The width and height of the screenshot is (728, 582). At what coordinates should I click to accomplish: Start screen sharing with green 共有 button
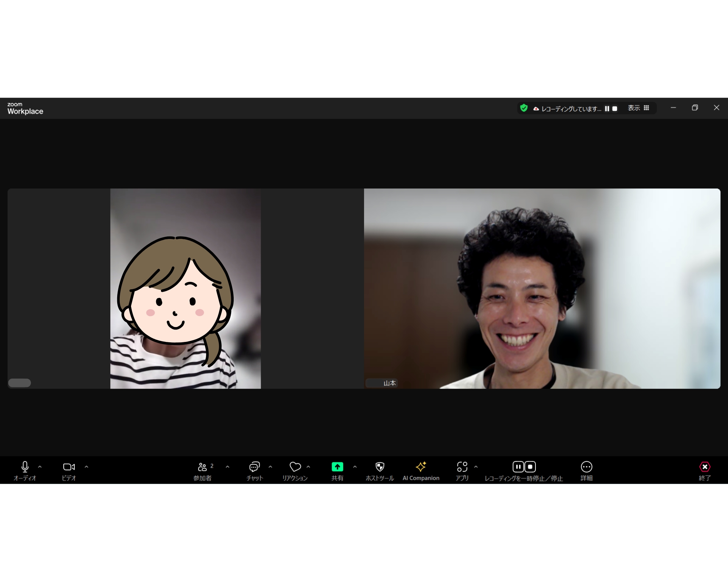[x=337, y=467]
